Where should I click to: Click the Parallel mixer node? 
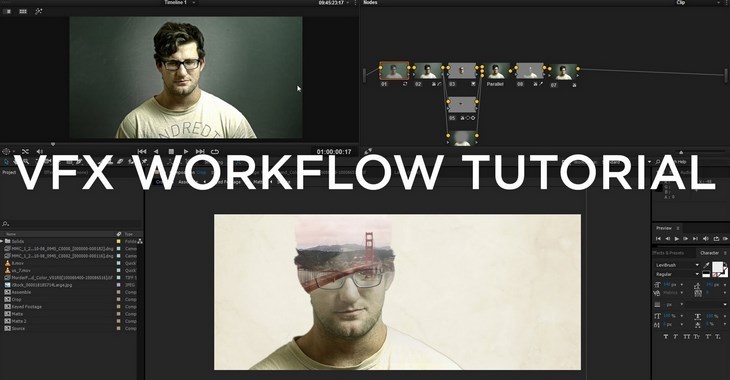point(496,71)
